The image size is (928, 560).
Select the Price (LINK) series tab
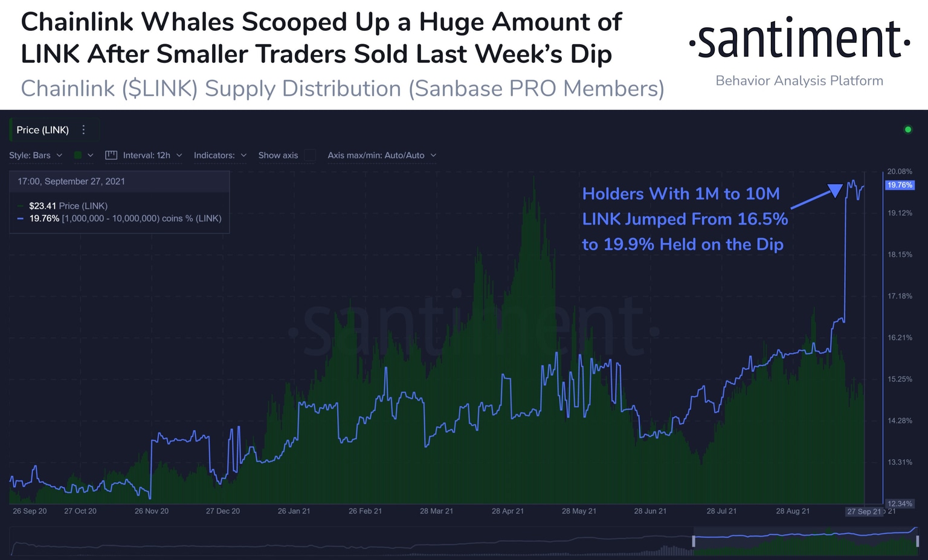(43, 129)
